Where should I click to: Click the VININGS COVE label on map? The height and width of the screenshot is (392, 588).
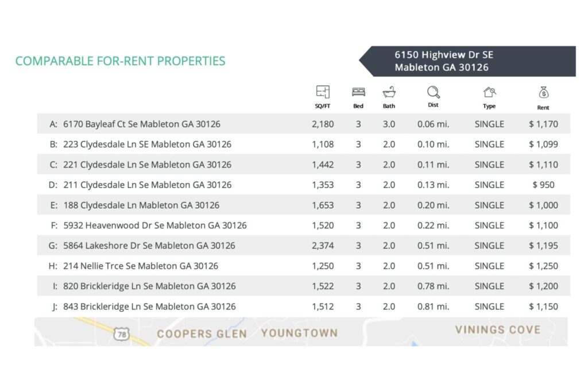[497, 329]
